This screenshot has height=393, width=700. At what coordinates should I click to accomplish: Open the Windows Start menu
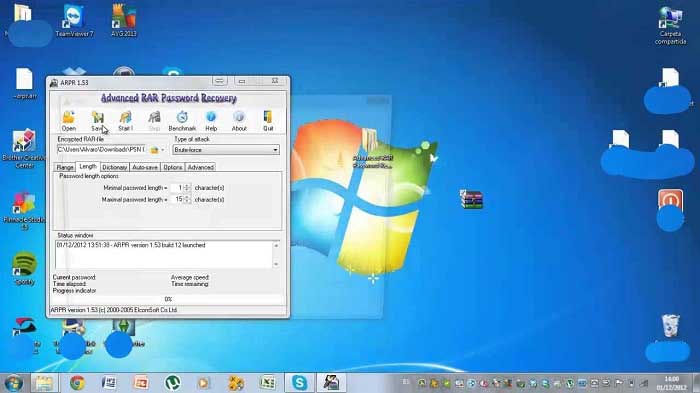tap(13, 383)
